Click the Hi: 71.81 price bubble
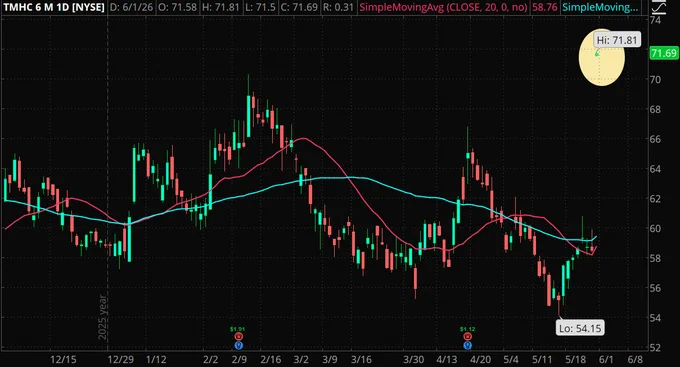Viewport: 680px width, 367px height. click(x=617, y=40)
